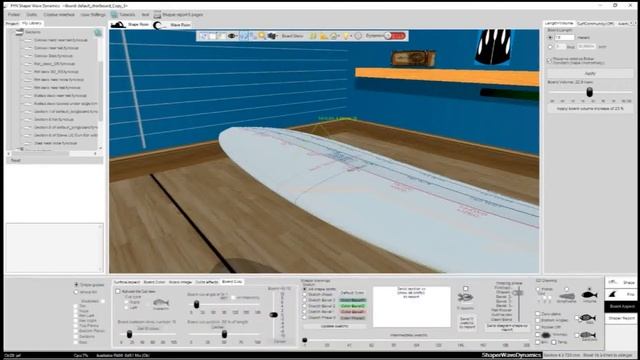The width and height of the screenshot is (640, 360).
Task: Click the Wave Room wave icon
Action: click(x=158, y=25)
